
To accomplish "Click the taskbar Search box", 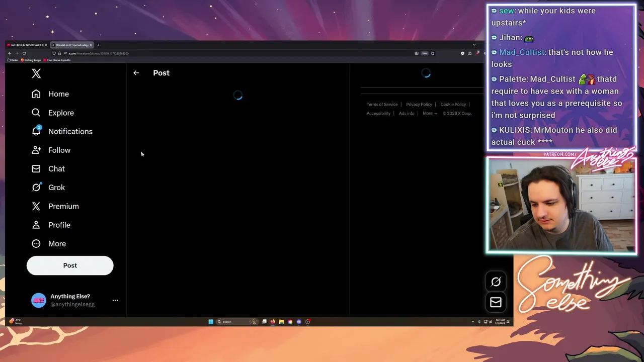I will 236,322.
